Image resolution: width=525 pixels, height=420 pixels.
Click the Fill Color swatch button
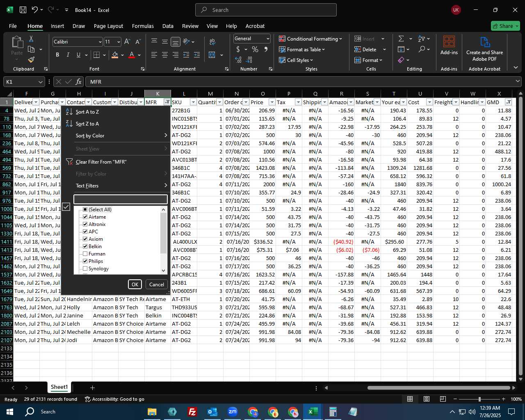click(115, 55)
